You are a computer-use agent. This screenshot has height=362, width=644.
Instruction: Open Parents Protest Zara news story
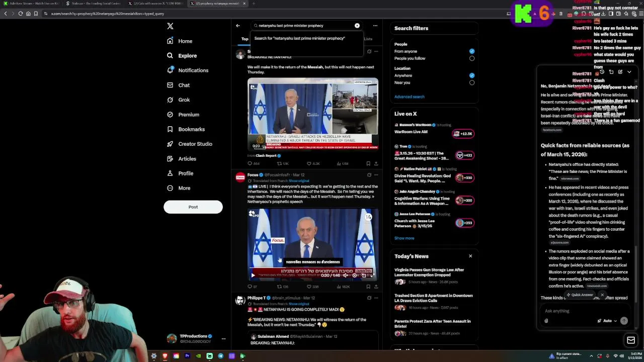coord(434,327)
